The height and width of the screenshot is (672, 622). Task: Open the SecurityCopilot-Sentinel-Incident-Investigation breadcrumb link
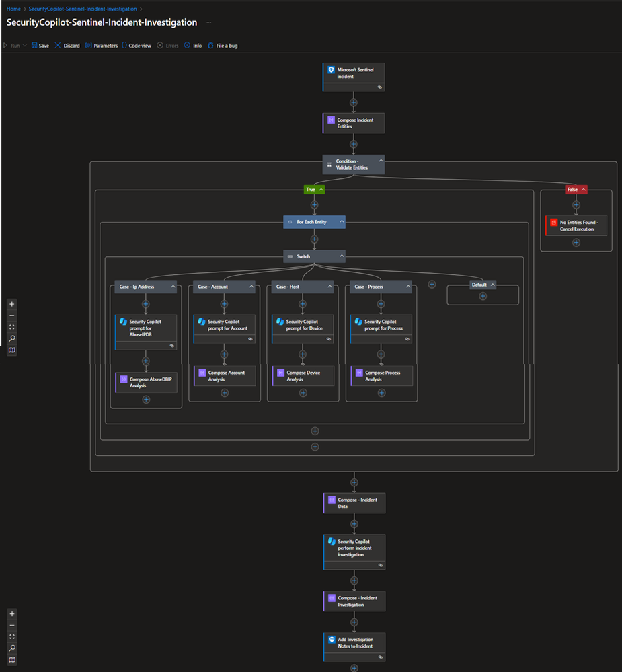point(83,9)
